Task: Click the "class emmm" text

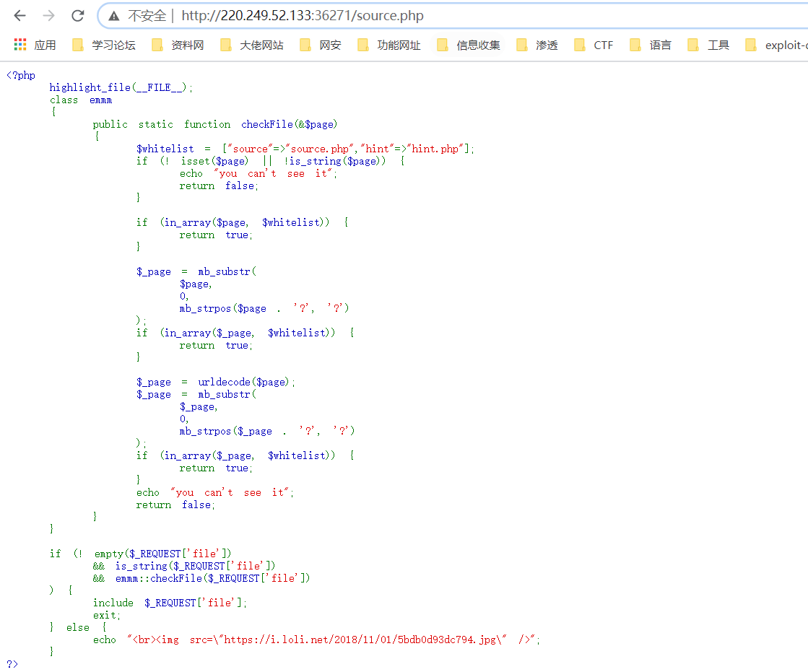Action: point(81,100)
